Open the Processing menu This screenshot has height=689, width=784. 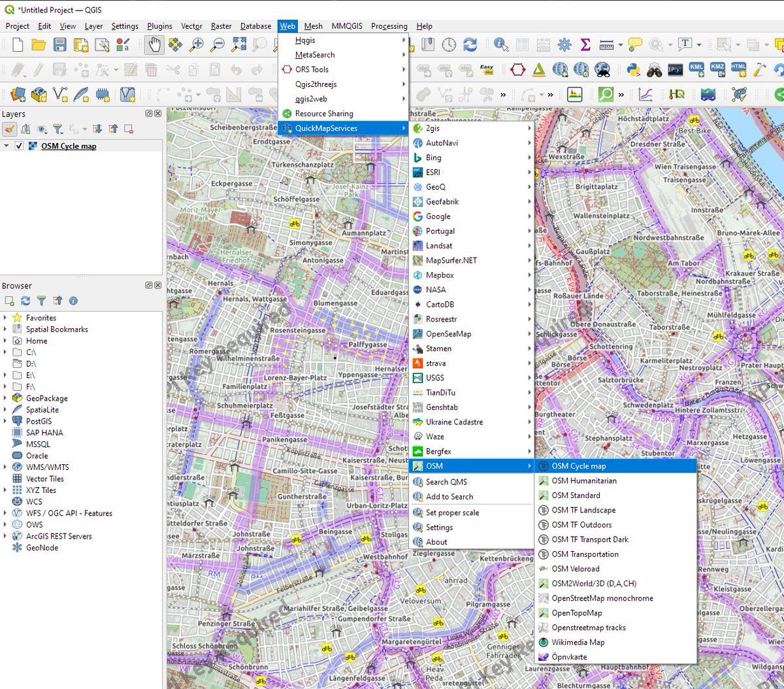pos(389,26)
